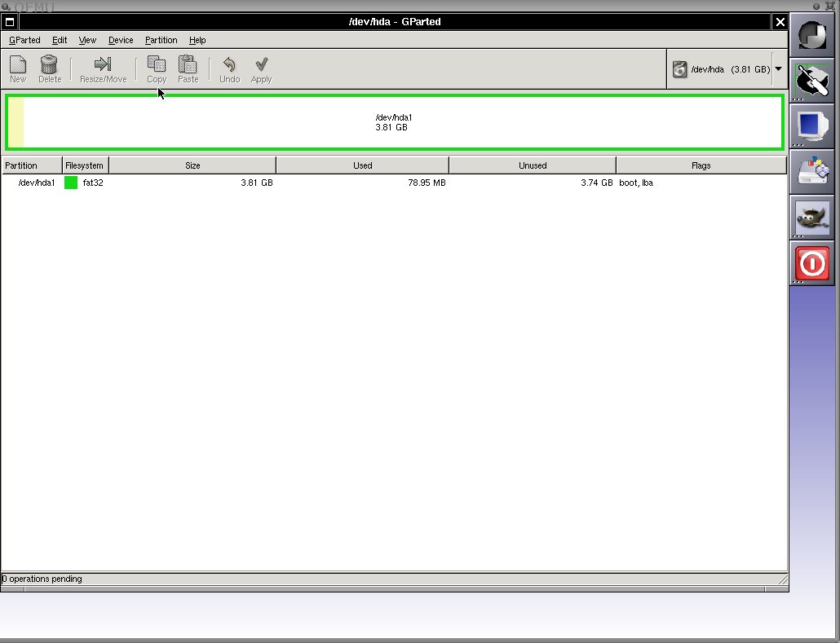This screenshot has width=840, height=643.
Task: Open the GParted menu
Action: 24,40
